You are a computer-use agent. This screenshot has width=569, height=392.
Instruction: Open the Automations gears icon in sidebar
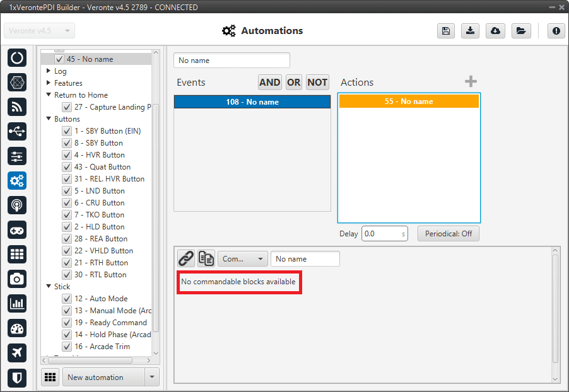pyautogui.click(x=17, y=181)
